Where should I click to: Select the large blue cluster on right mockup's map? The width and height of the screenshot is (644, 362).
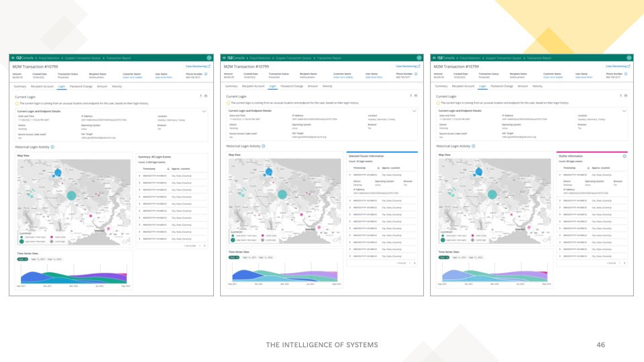[479, 172]
